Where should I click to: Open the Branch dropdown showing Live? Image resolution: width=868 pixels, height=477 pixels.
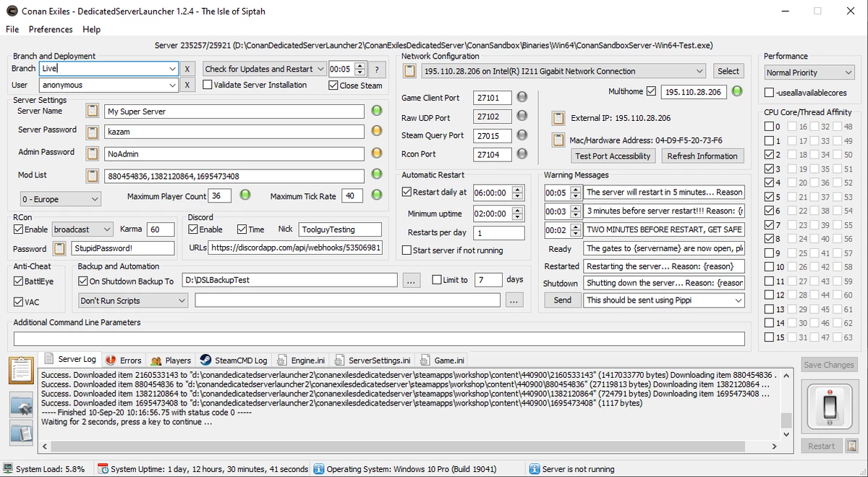click(172, 69)
